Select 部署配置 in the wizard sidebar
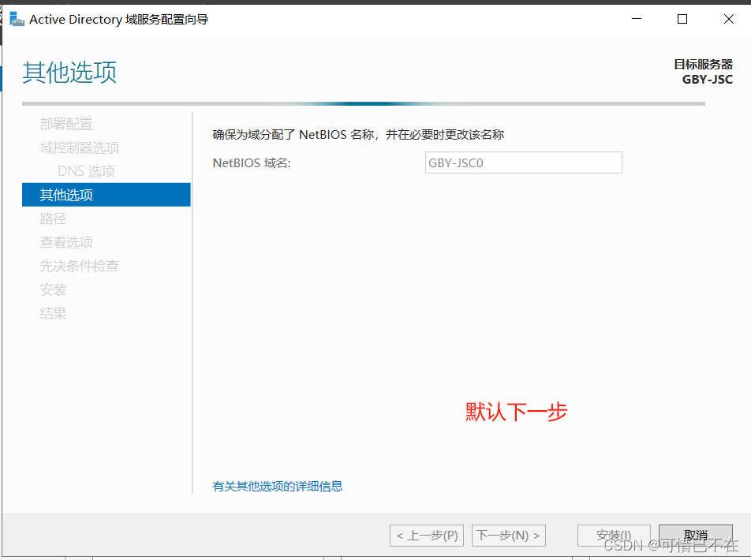Viewport: 751px width, 560px height. [66, 124]
